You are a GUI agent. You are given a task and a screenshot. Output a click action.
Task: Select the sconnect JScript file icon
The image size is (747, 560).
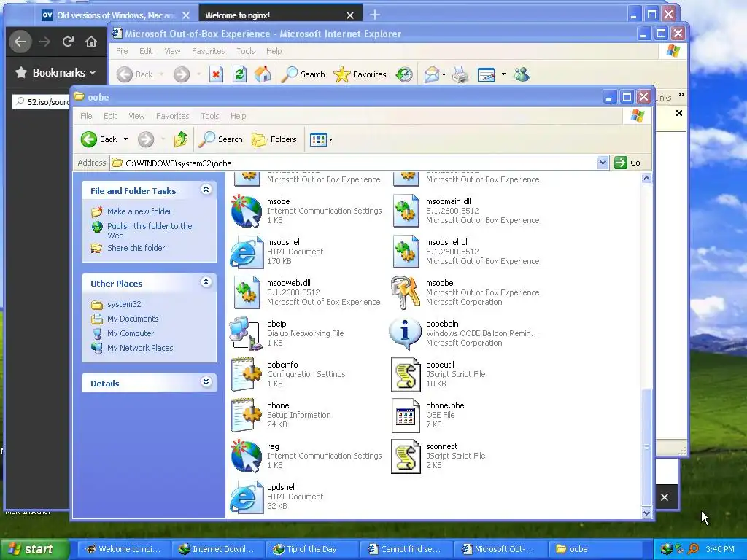pyautogui.click(x=406, y=456)
